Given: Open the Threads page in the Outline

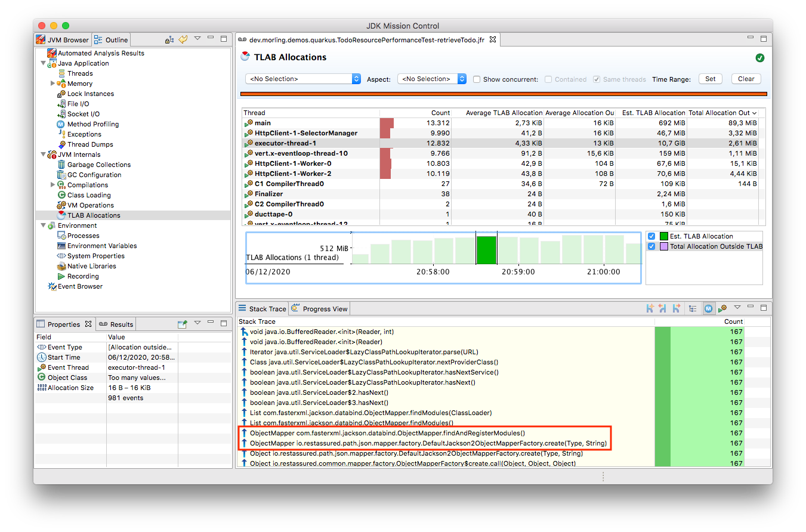Looking at the screenshot, I should [79, 73].
